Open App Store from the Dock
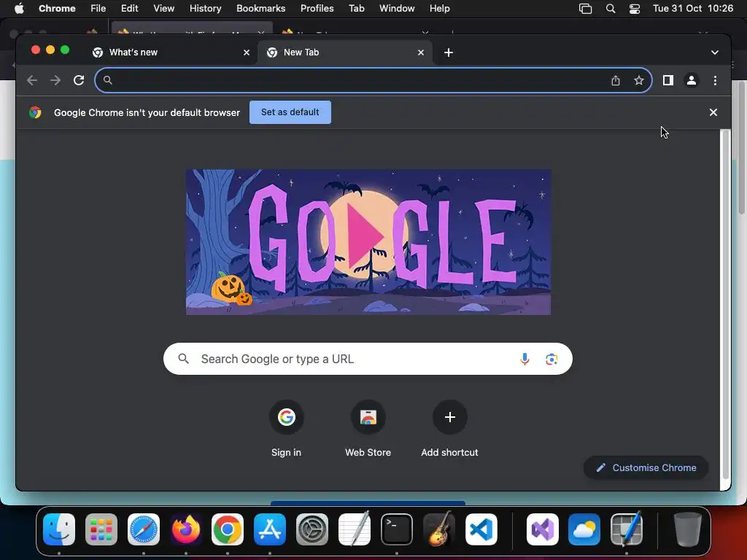 [x=270, y=529]
